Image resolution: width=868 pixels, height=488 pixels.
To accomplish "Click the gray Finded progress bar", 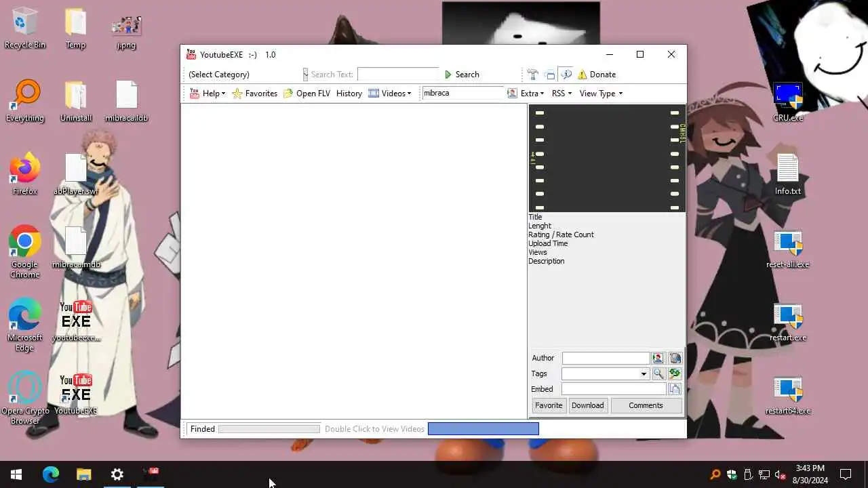I will [269, 429].
